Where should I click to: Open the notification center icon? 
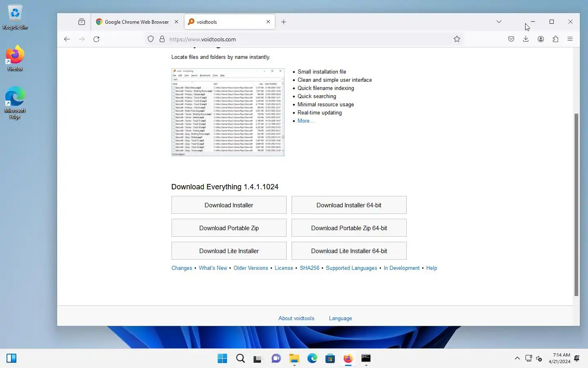tap(577, 359)
